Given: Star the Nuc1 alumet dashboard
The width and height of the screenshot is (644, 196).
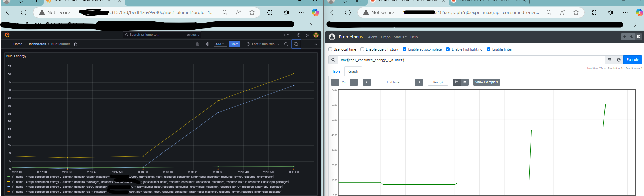Looking at the screenshot, I should (x=75, y=44).
